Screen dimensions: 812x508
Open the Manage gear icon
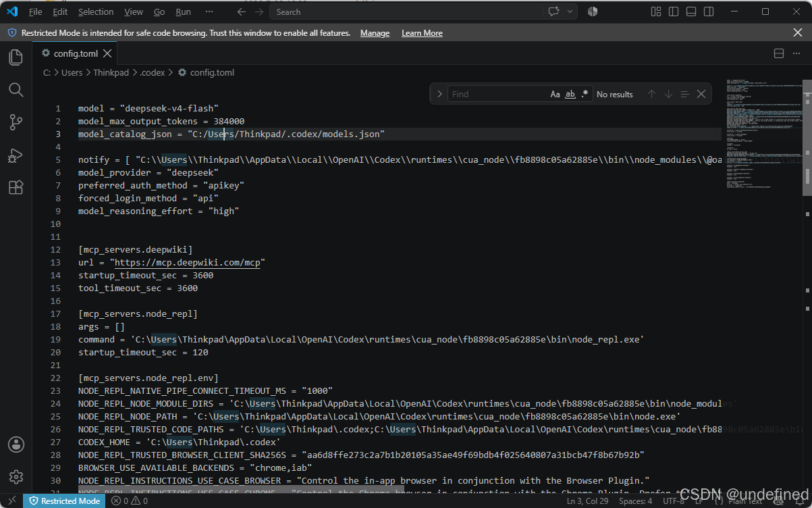[16, 477]
